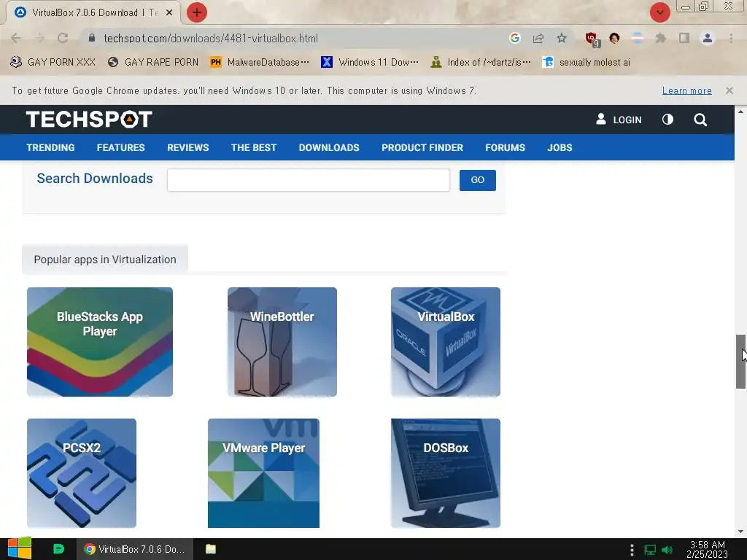Open the MalwareDatabase bookmark
Viewport: 747px width, 560px height.
pyautogui.click(x=260, y=62)
